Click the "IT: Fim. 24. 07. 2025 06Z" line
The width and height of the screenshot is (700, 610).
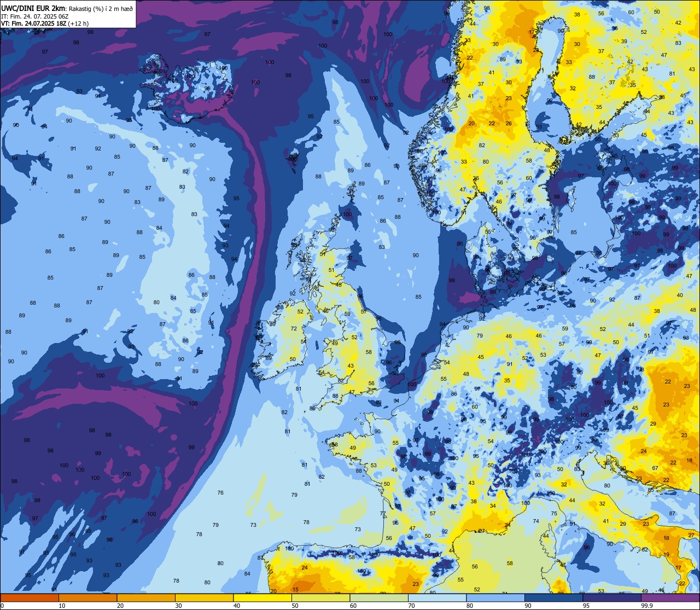tap(35, 16)
